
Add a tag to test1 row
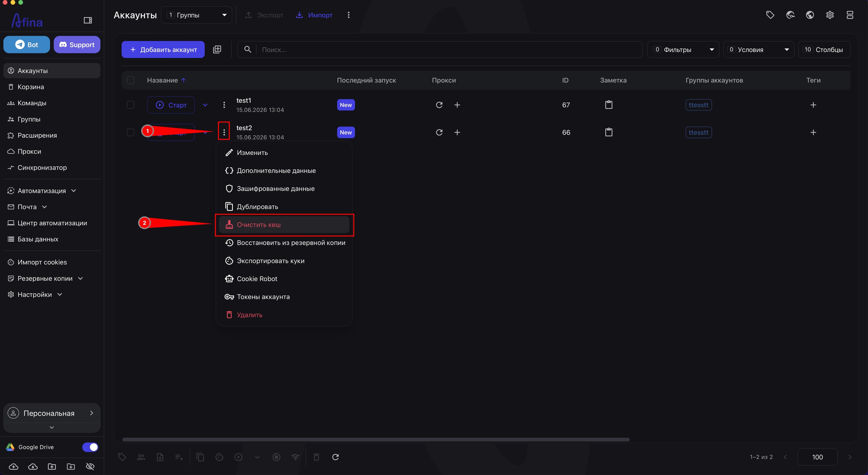tap(813, 105)
